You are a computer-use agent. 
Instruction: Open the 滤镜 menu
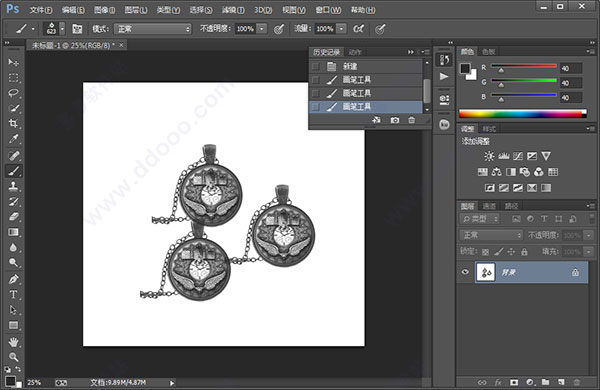pos(233,10)
